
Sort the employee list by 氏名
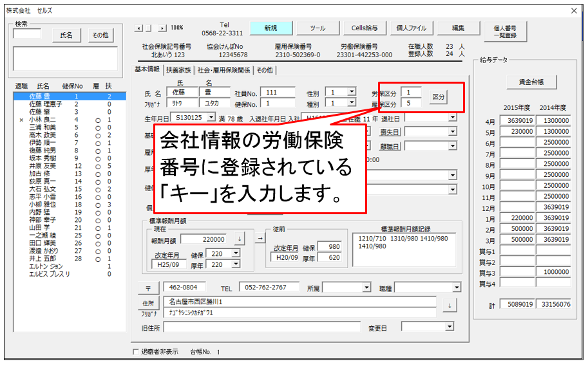[x=66, y=35]
